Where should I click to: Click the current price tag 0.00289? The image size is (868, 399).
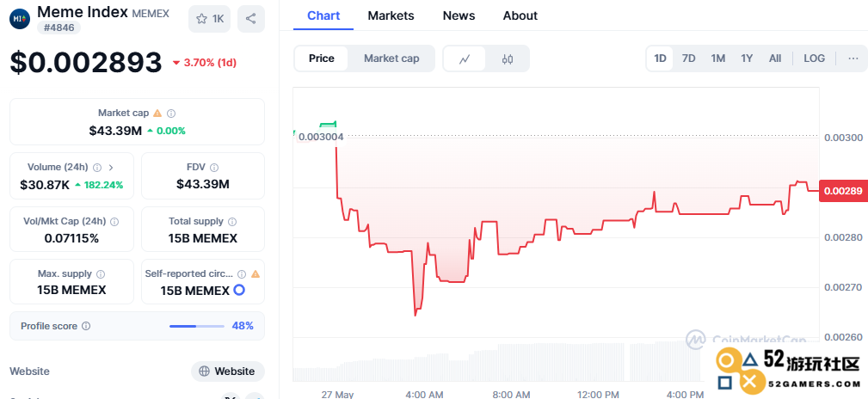[842, 191]
